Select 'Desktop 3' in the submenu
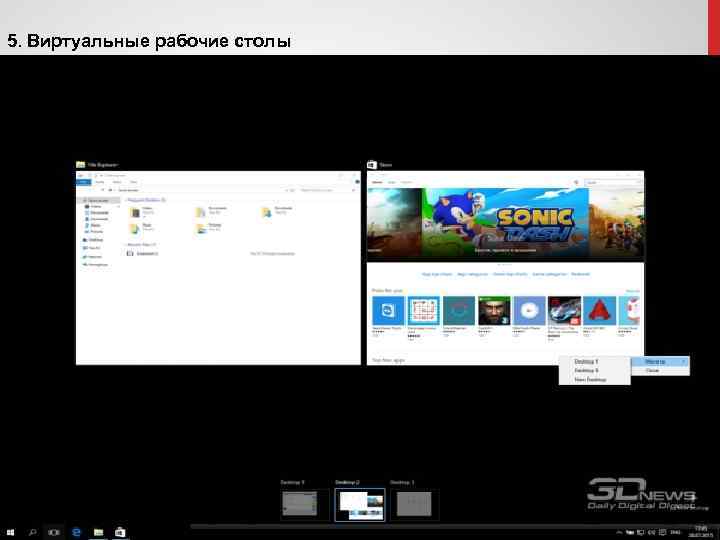Screen dimensions: 720x540 594,371
